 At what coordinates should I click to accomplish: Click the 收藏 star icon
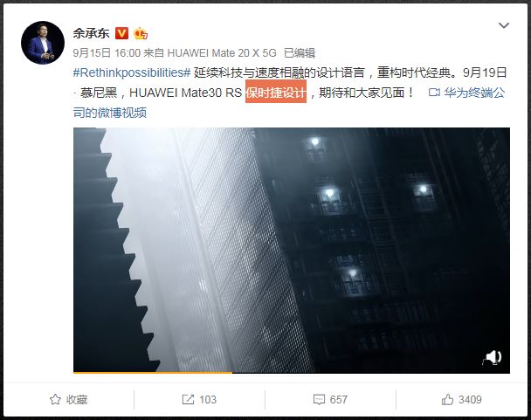point(55,400)
